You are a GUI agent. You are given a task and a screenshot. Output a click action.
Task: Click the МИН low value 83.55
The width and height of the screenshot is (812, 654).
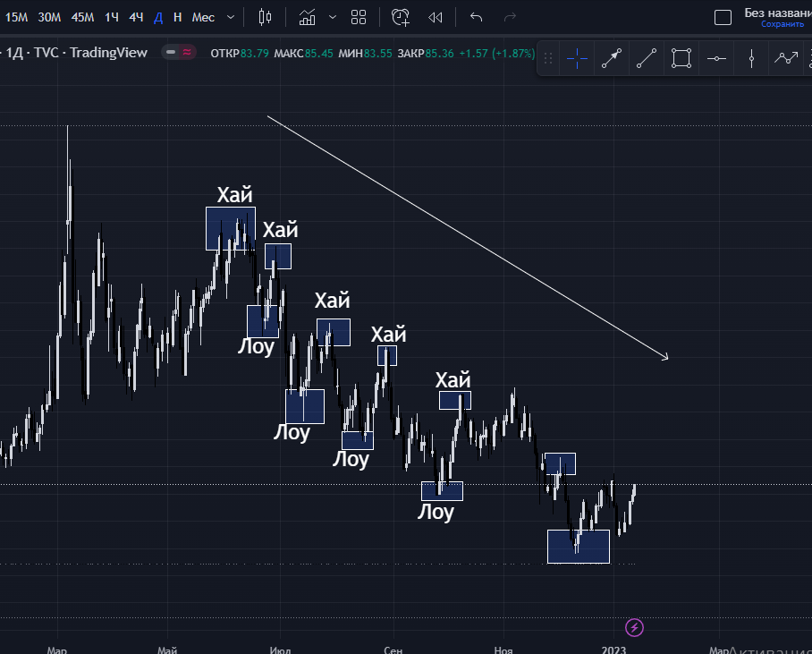tap(377, 54)
